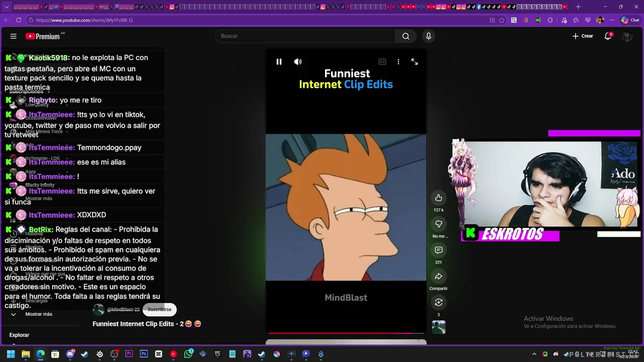Click the 'XDXDXD' chat message
This screenshot has height=362, width=644.
point(92,215)
